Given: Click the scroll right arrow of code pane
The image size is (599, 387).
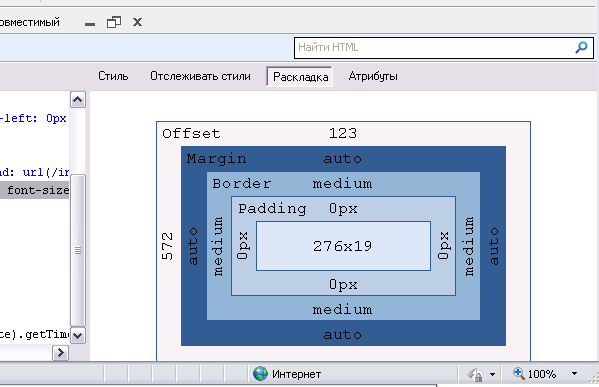Looking at the screenshot, I should 60,353.
